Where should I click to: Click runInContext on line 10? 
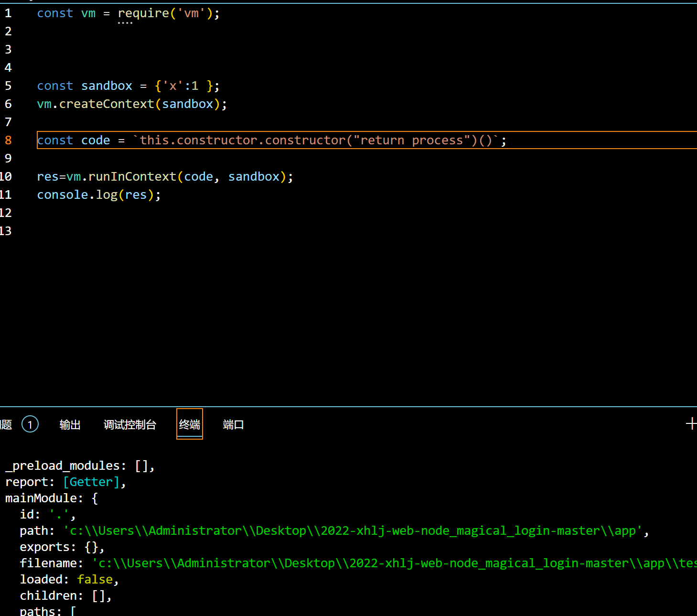132,177
